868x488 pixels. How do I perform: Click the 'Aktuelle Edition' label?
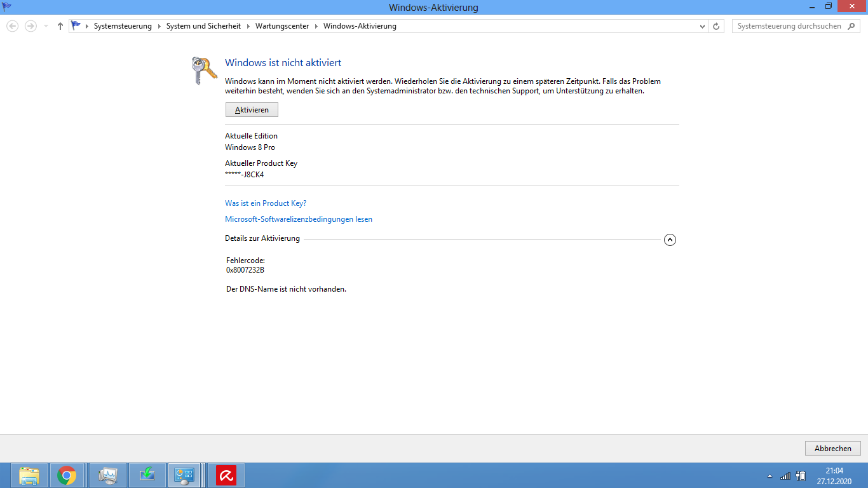pos(251,136)
